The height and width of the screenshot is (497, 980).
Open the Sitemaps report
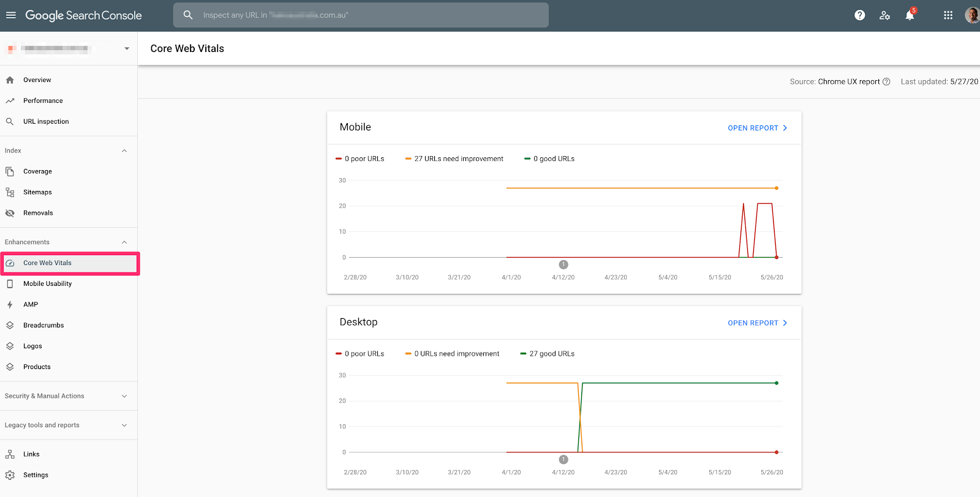pyautogui.click(x=37, y=192)
